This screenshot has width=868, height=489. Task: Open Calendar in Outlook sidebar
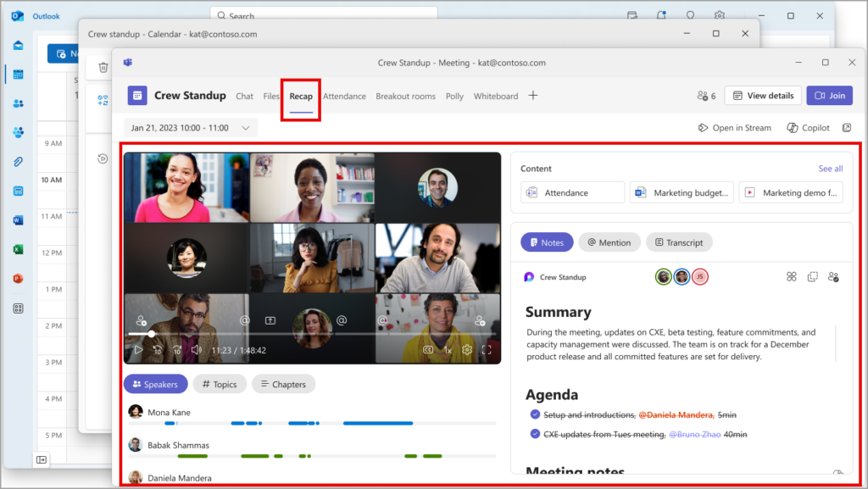19,74
